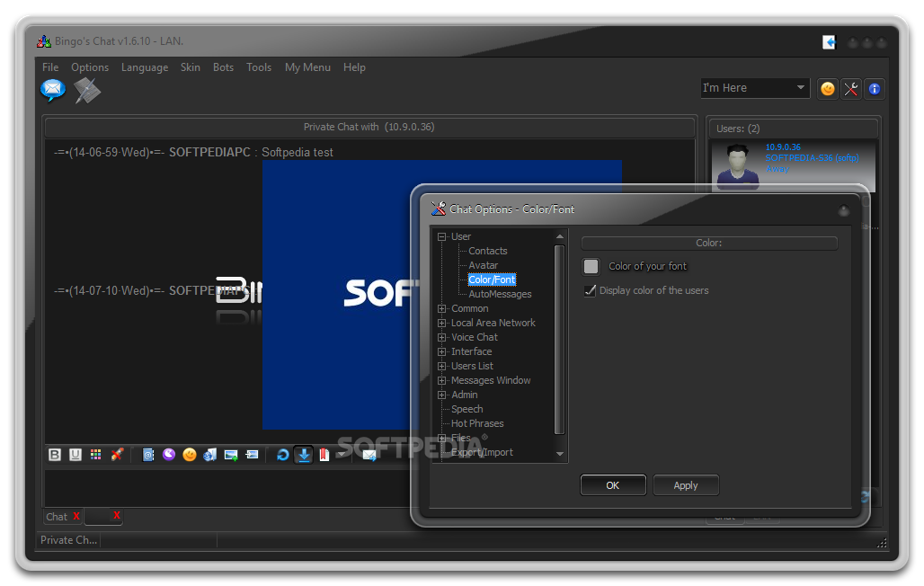Open the File menu
Image resolution: width=924 pixels, height=586 pixels.
pos(50,67)
